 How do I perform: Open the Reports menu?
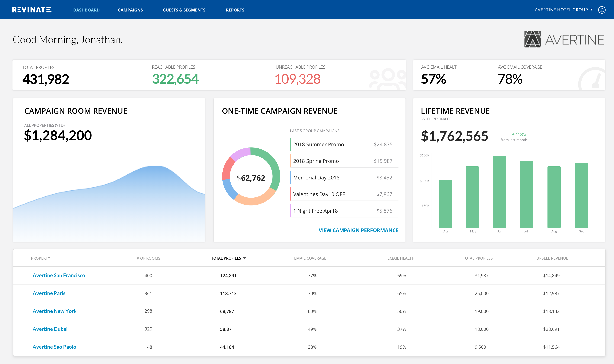235,10
